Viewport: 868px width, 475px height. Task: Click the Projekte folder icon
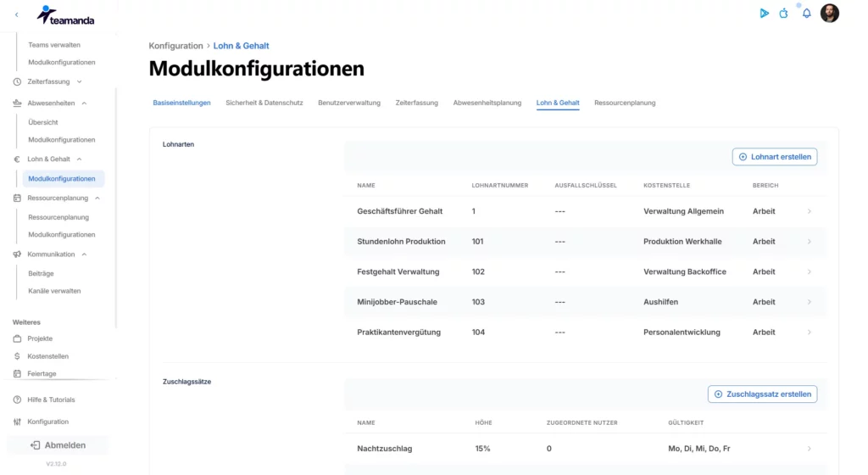coord(17,338)
